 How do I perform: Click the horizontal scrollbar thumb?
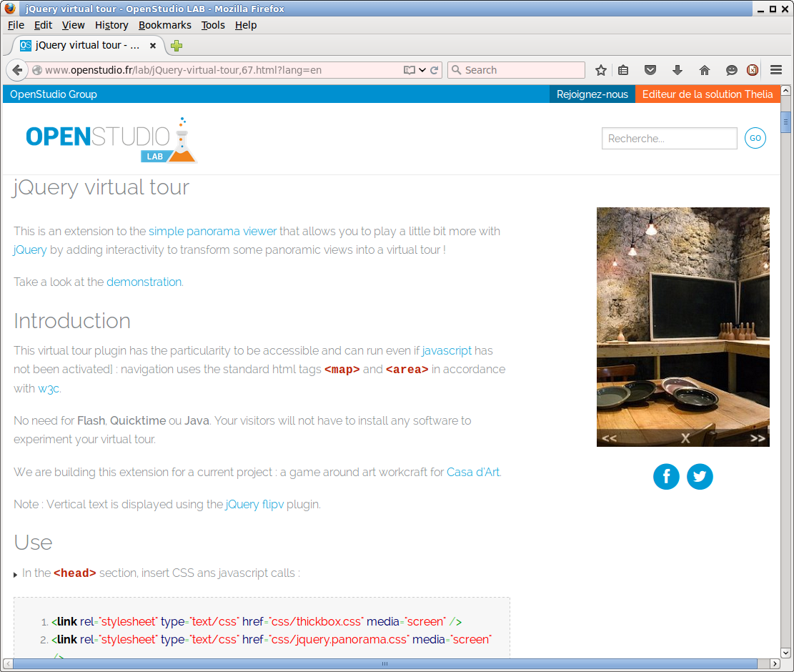[x=384, y=663]
